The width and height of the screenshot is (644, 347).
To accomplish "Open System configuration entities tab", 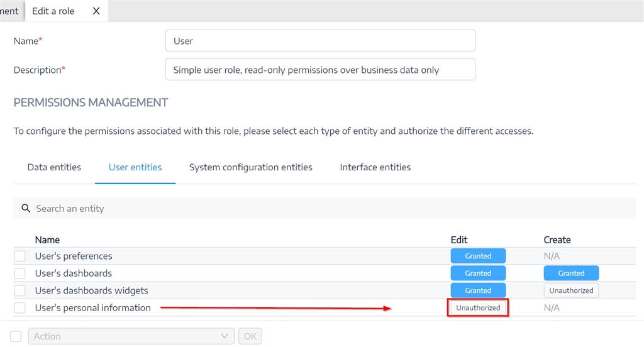I will coord(250,167).
